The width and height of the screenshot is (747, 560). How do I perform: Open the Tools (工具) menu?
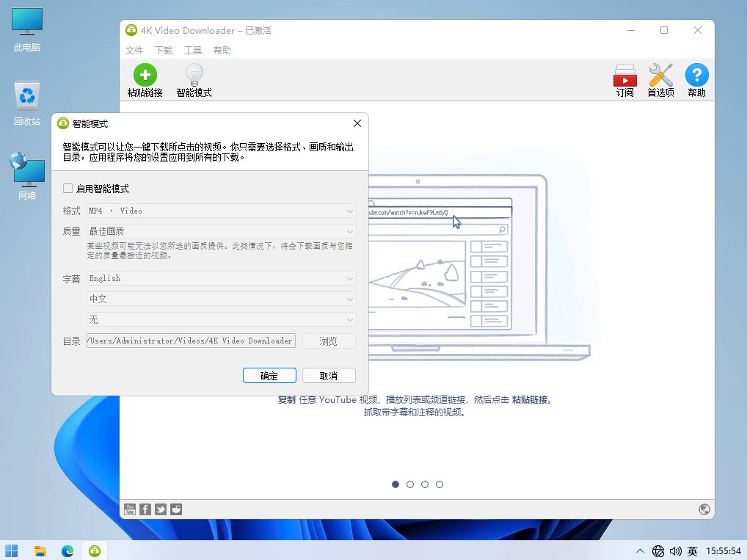tap(193, 50)
